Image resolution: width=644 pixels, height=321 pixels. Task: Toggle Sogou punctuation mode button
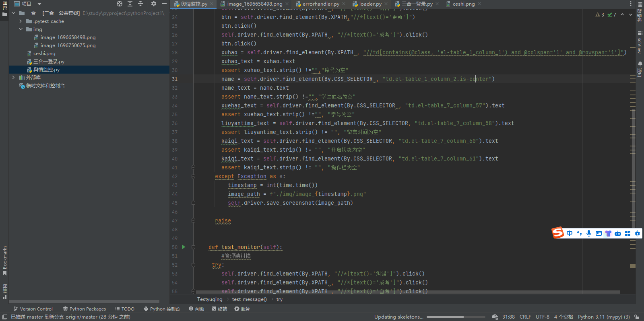click(579, 233)
